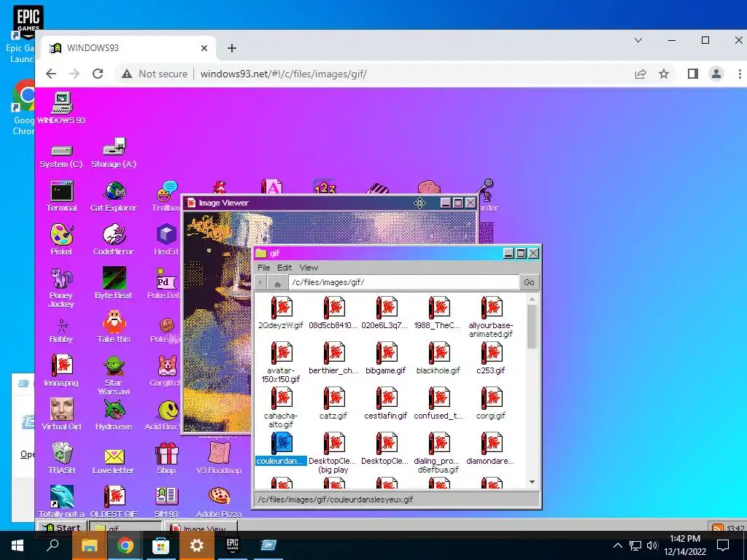Open the Adobe Pizza icon
This screenshot has height=560, width=747.
tap(219, 497)
